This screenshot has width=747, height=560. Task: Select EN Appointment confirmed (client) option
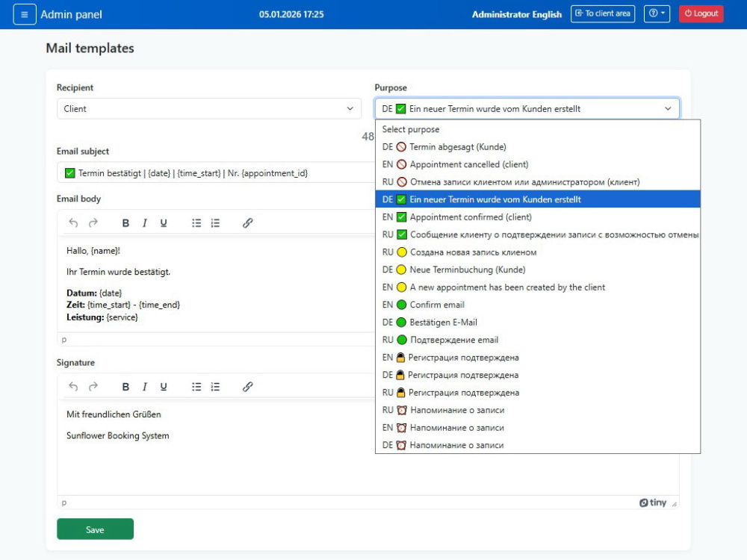537,217
